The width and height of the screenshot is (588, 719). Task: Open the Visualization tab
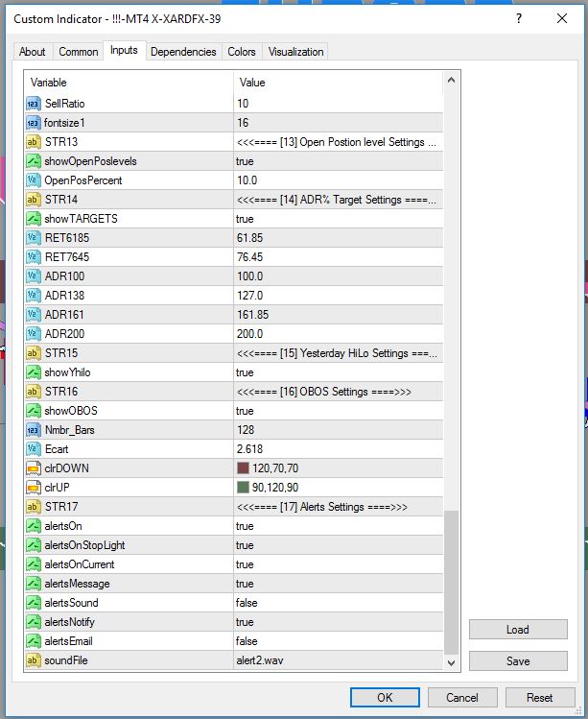(295, 52)
